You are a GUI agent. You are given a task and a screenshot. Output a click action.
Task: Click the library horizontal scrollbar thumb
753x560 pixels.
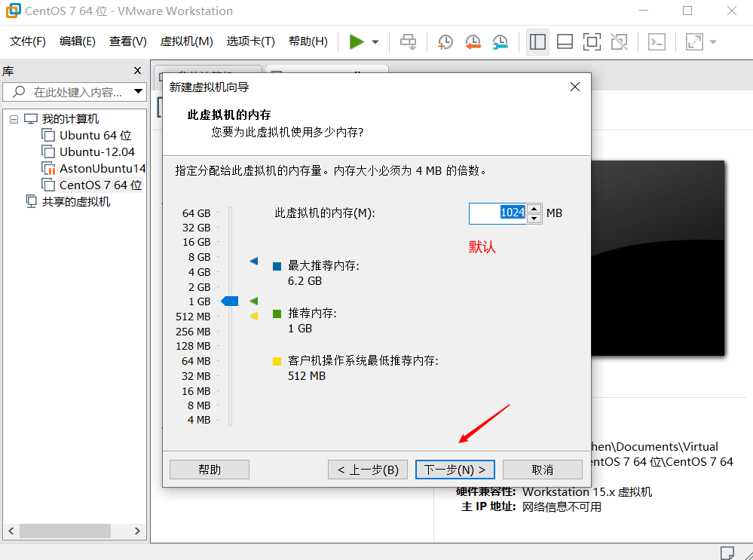pos(65,531)
